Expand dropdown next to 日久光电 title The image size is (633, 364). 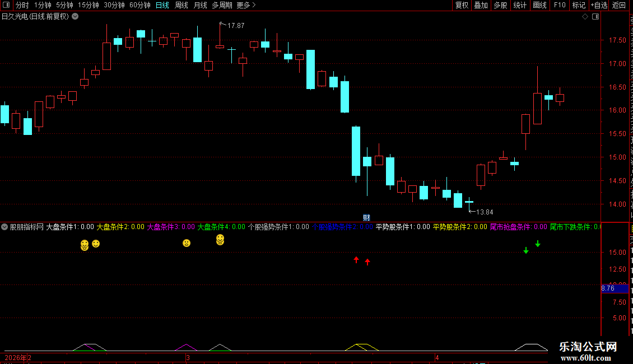click(x=75, y=17)
